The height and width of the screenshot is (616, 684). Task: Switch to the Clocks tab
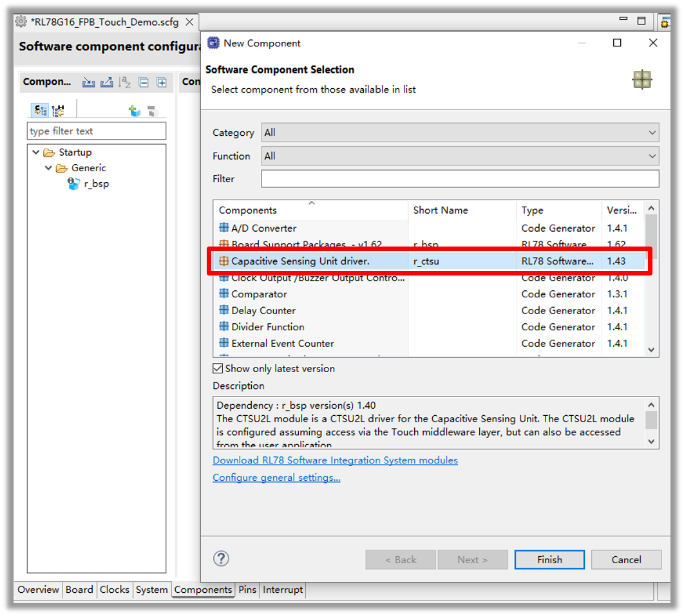(x=114, y=590)
